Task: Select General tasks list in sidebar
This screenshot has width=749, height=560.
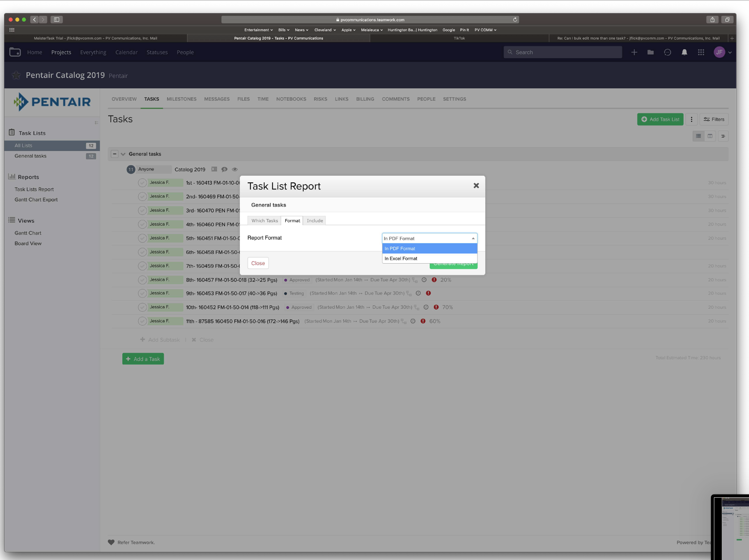Action: 52,156
